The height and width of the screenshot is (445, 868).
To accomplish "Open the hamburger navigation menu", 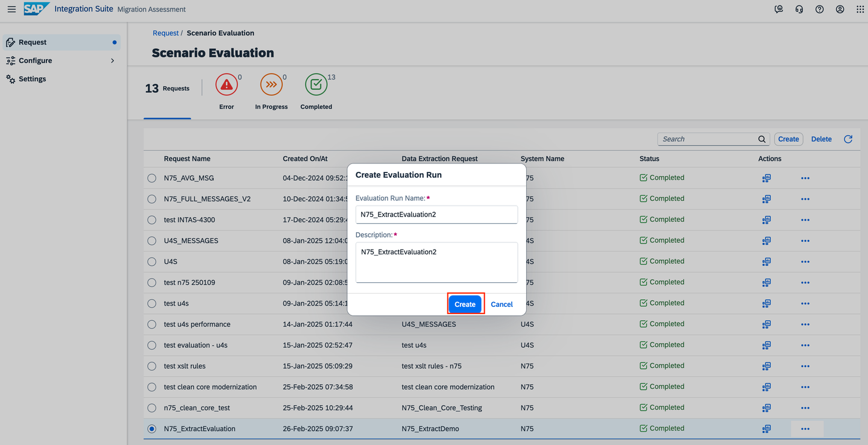I will (x=11, y=9).
